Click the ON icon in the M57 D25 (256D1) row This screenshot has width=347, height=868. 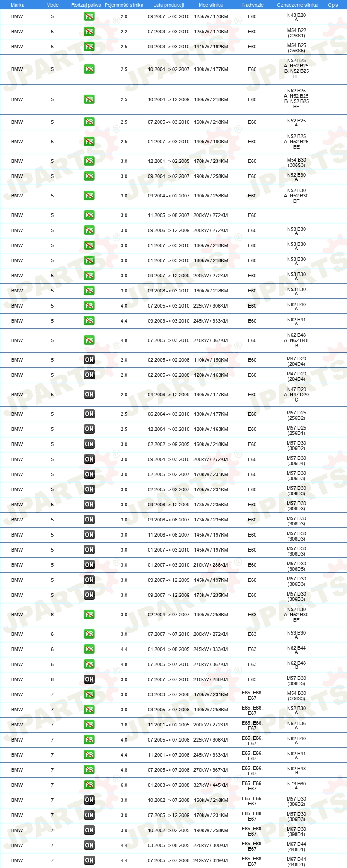[89, 429]
